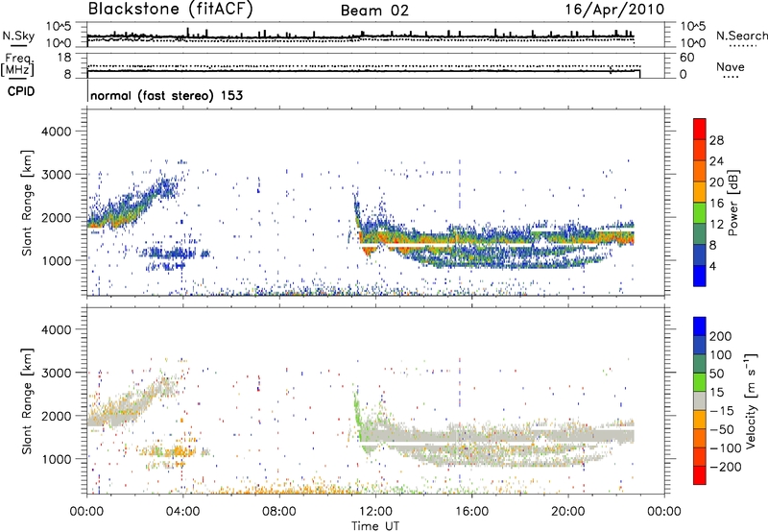
Task: Click the '08:00' time tick label
Action: click(279, 512)
